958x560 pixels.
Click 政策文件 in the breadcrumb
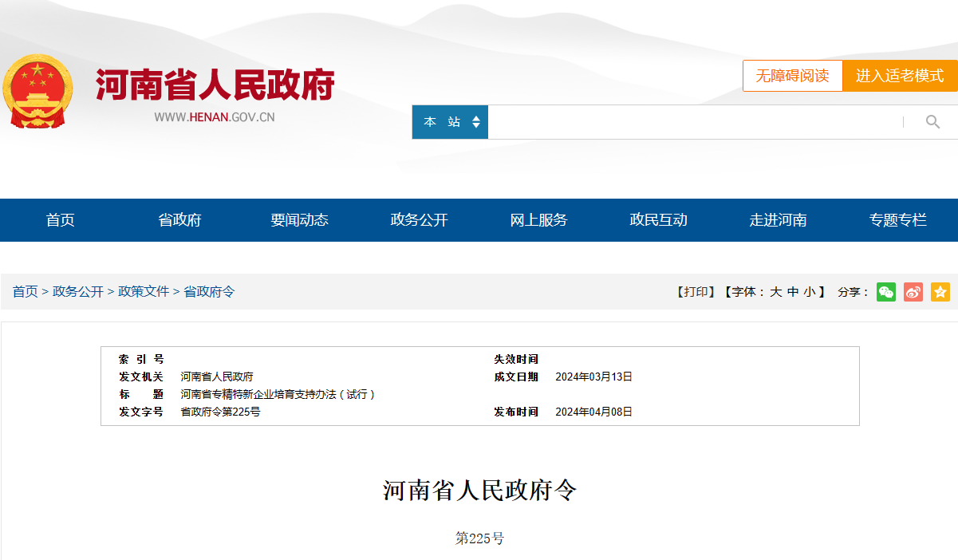click(x=144, y=292)
